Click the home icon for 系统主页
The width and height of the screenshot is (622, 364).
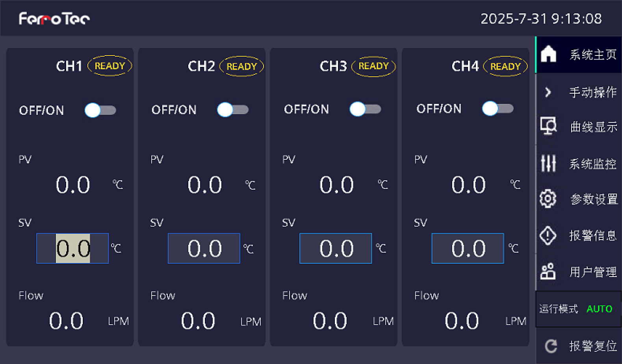pyautogui.click(x=548, y=54)
